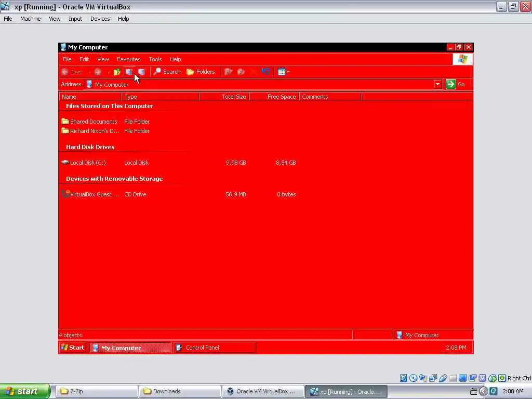532x399 pixels.
Task: Sort by the Type column header
Action: [161, 97]
